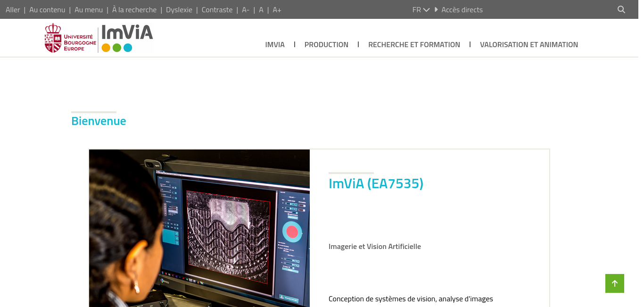
Task: Expand the Accès directs menu
Action: point(459,9)
